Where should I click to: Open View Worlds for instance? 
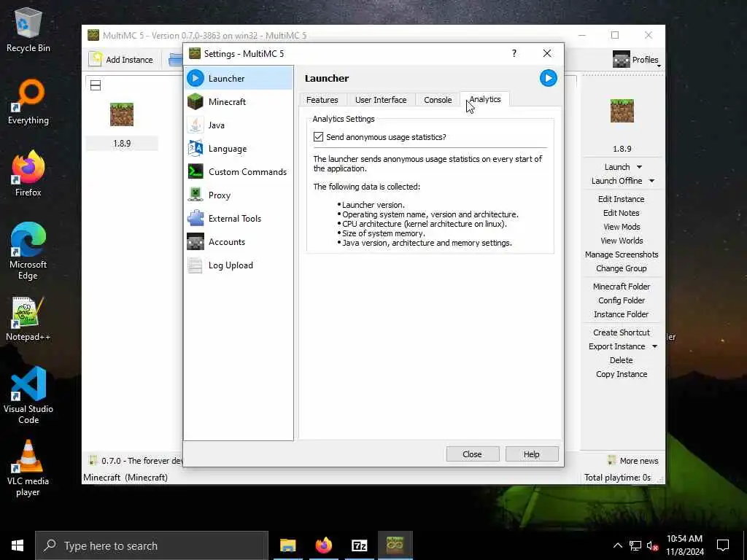click(x=622, y=241)
